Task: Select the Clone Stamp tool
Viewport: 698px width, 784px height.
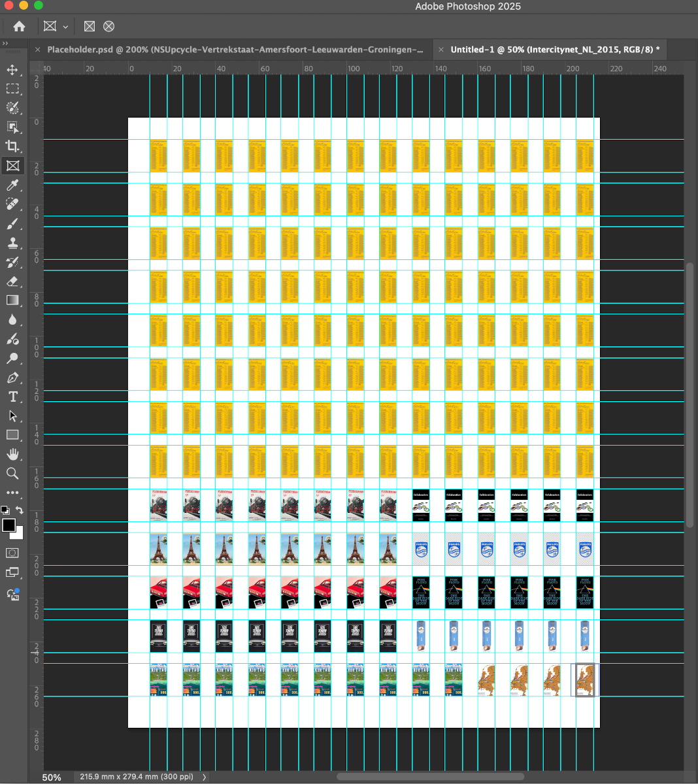Action: (x=12, y=243)
